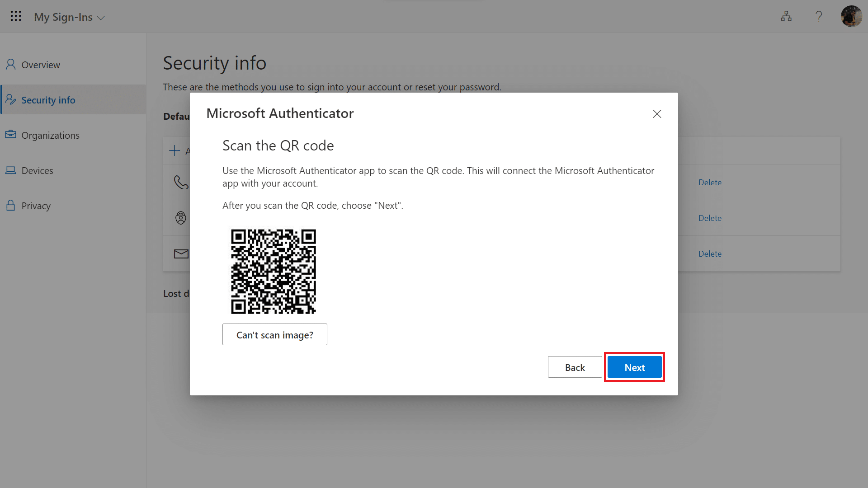The image size is (868, 488).
Task: Click the network/organization diagram icon
Action: pos(786,16)
